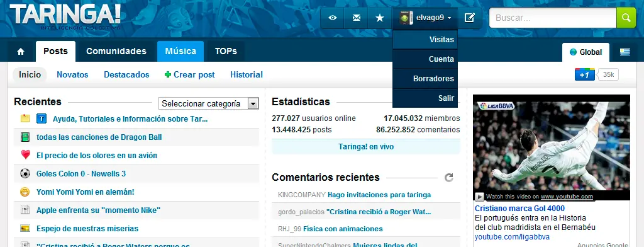This screenshot has height=247, width=644.
Task: Click the country flag icon tab
Action: click(x=625, y=52)
